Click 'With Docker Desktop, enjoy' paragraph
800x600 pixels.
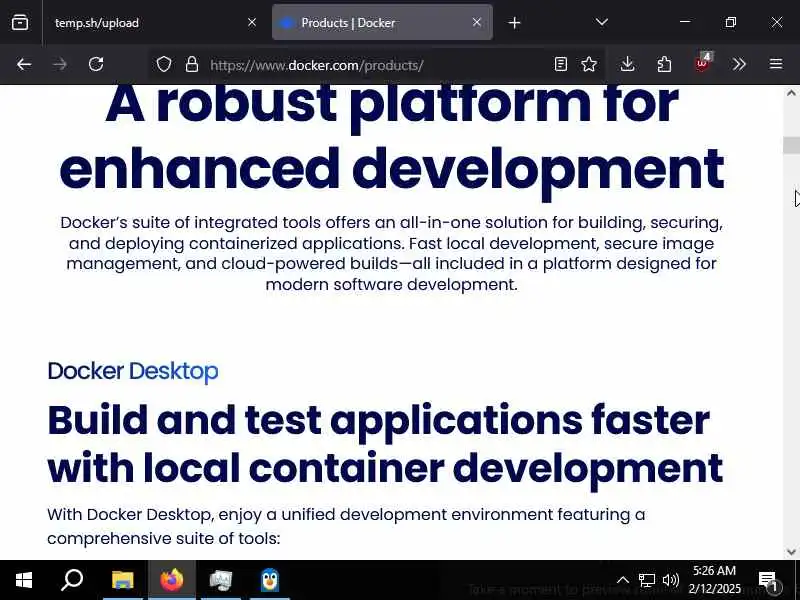click(346, 526)
